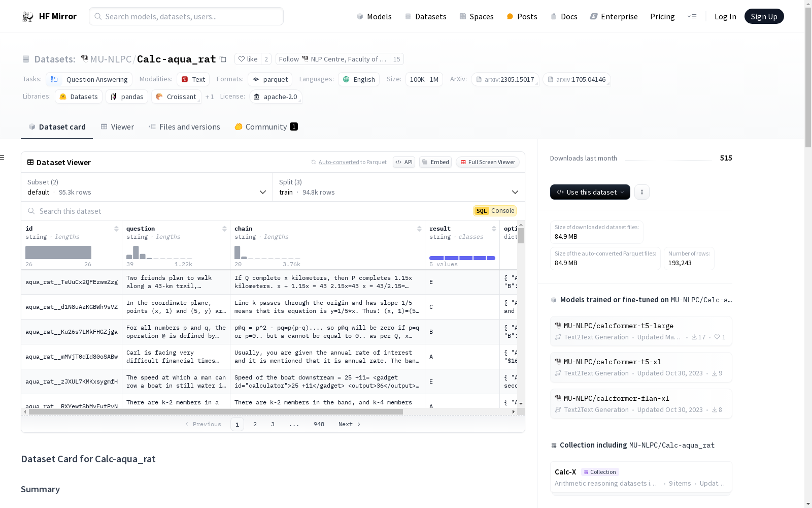Switch to the Dataset card tab
The width and height of the screenshot is (812, 508).
(57, 127)
